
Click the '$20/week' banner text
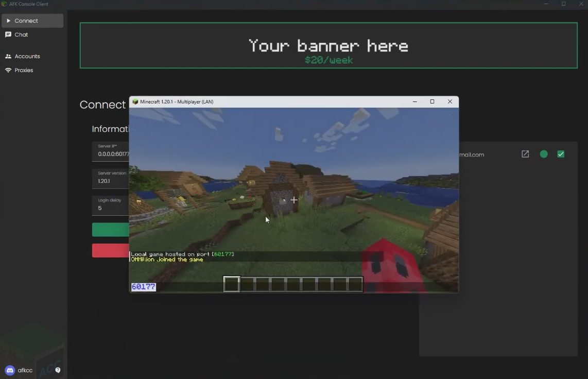click(x=328, y=60)
